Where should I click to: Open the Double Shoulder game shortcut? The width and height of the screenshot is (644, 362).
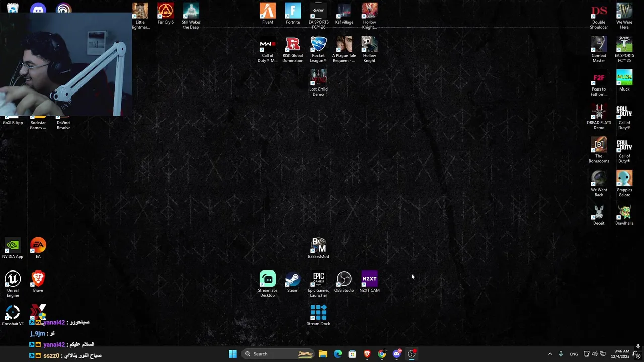599,16
